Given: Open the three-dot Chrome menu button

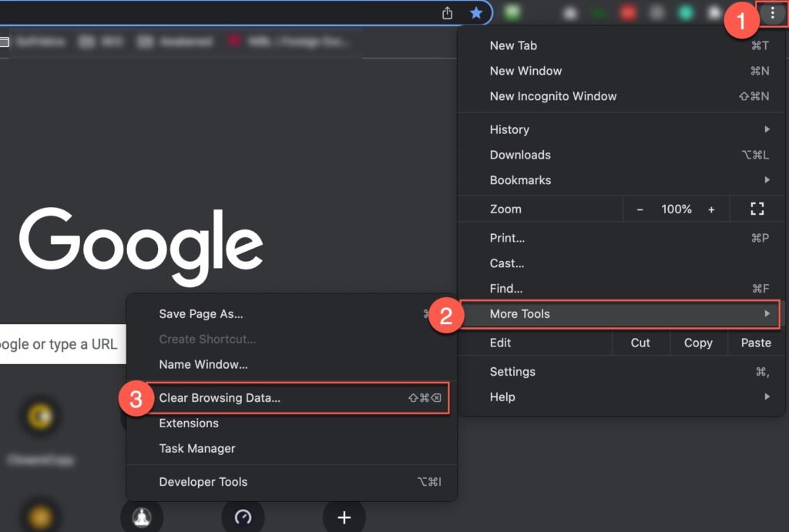Looking at the screenshot, I should click(772, 13).
